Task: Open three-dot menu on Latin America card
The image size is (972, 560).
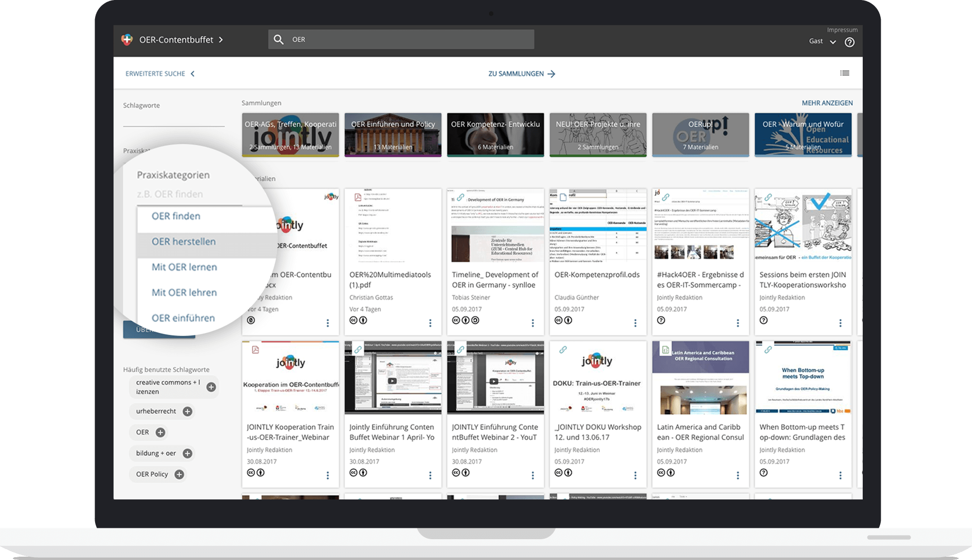Action: click(737, 475)
